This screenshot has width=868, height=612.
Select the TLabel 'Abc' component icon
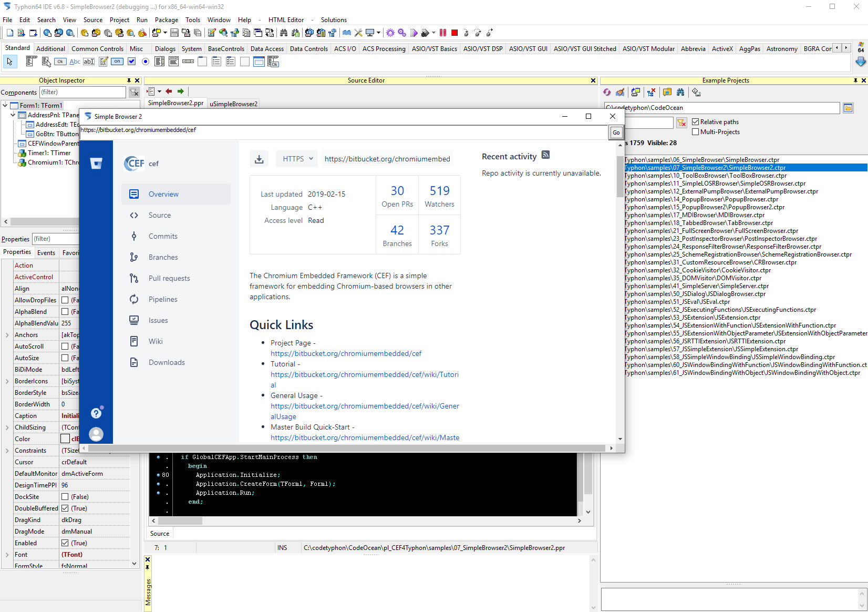tap(75, 62)
